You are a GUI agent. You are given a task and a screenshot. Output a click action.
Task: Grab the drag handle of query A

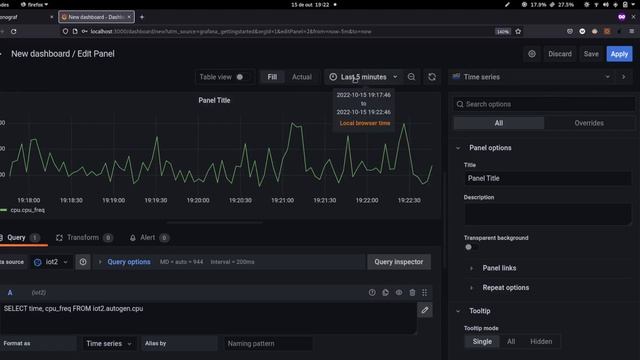click(x=424, y=292)
